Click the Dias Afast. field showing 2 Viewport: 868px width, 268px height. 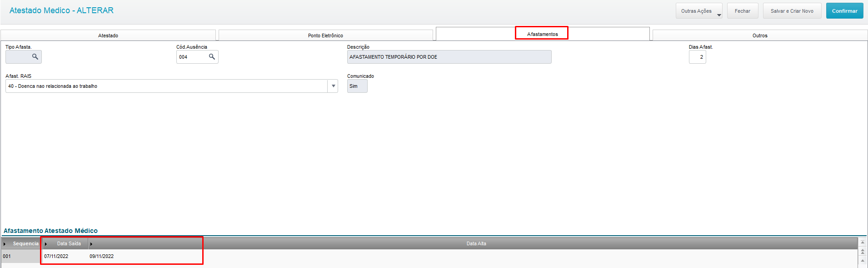(697, 57)
